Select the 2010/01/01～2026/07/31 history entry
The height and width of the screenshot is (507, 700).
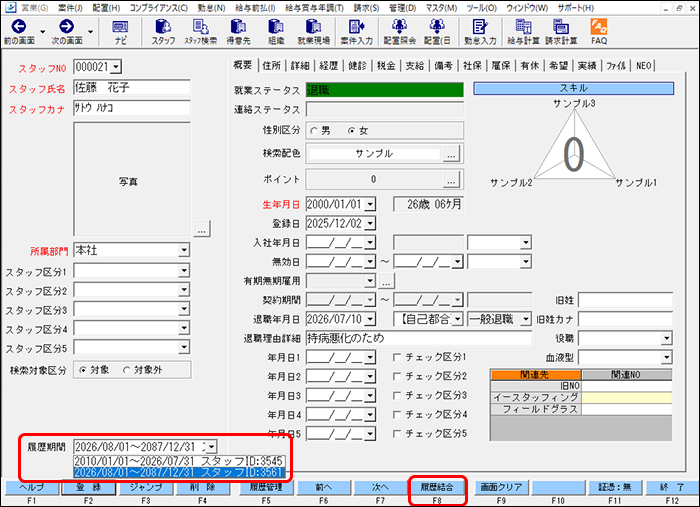pos(179,461)
